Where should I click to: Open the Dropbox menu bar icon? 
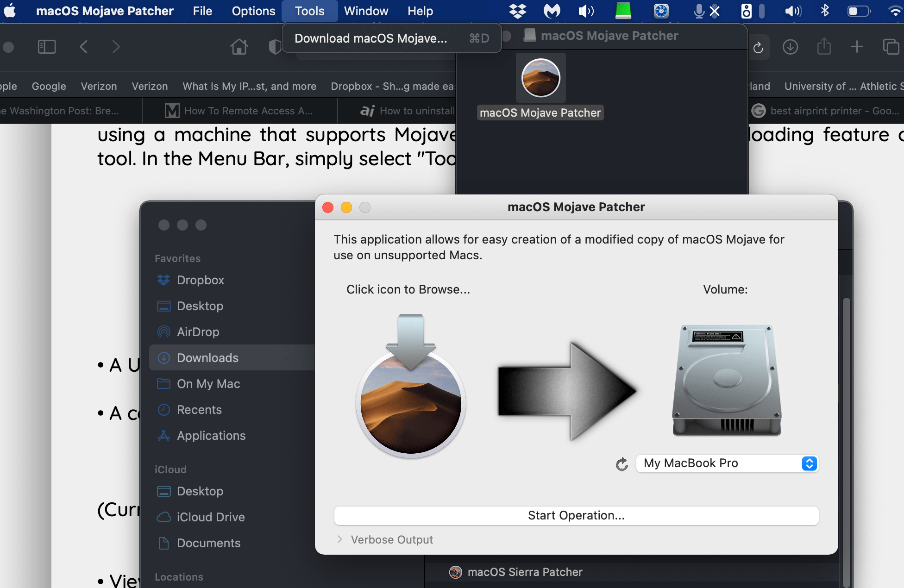[517, 11]
